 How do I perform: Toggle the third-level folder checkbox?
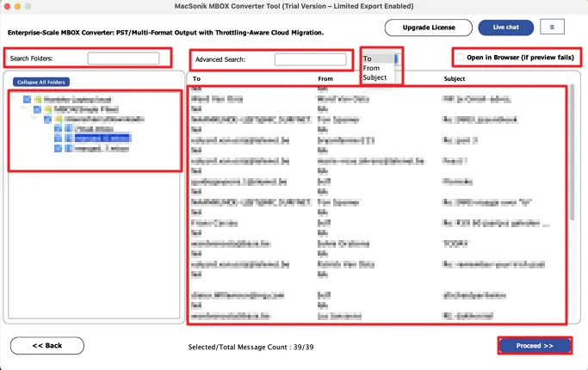[x=47, y=120]
